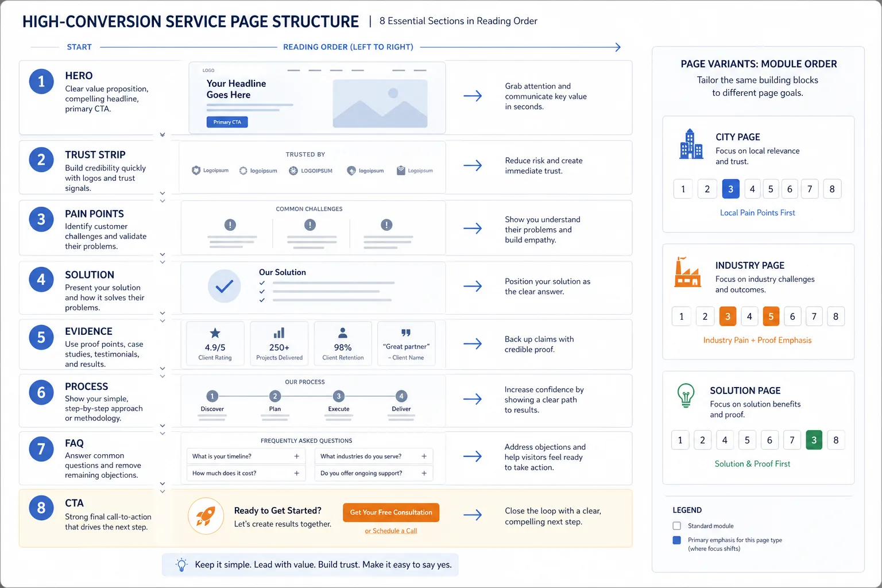The height and width of the screenshot is (588, 882).
Task: Click the 'TRUSTED BY' label
Action: (305, 154)
